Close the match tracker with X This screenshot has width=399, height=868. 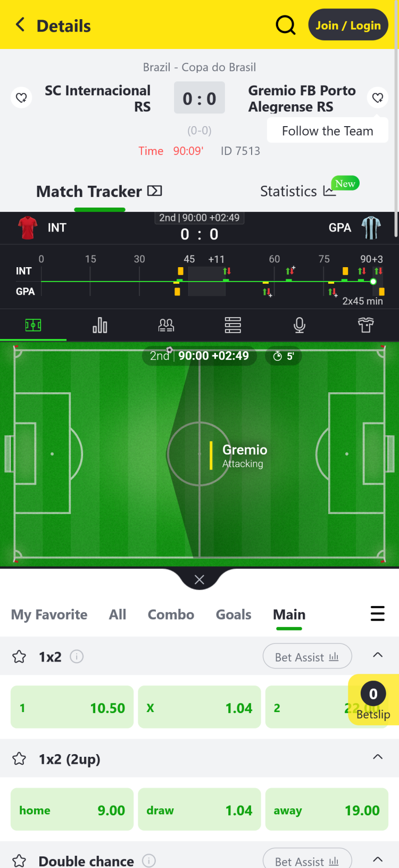click(199, 580)
